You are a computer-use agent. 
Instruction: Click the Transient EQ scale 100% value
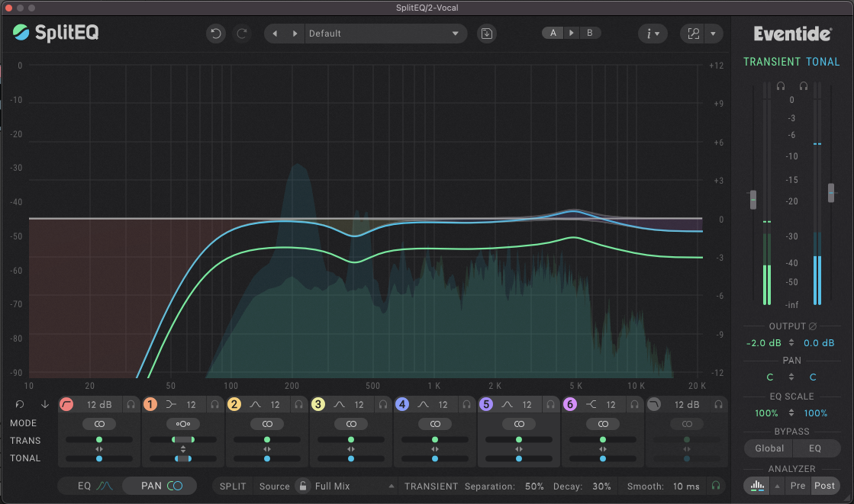coord(766,413)
